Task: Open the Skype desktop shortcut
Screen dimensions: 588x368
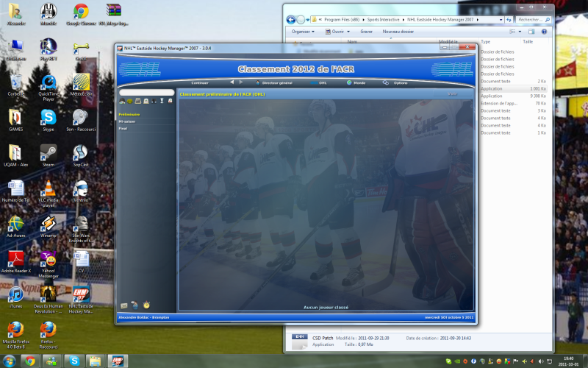Action: 49,120
